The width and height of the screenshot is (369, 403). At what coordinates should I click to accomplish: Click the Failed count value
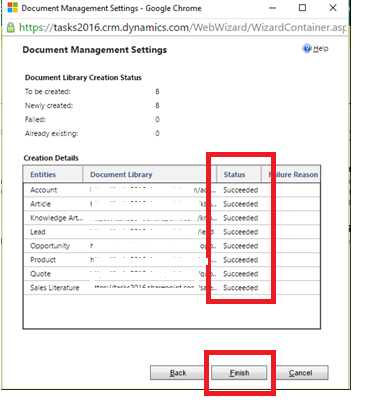tap(157, 120)
